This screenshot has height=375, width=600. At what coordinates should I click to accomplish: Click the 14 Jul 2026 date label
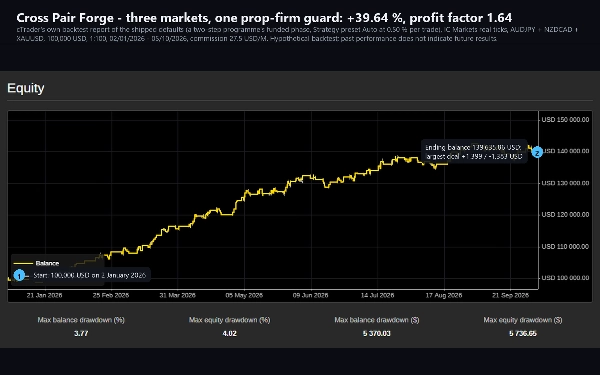[x=377, y=295]
